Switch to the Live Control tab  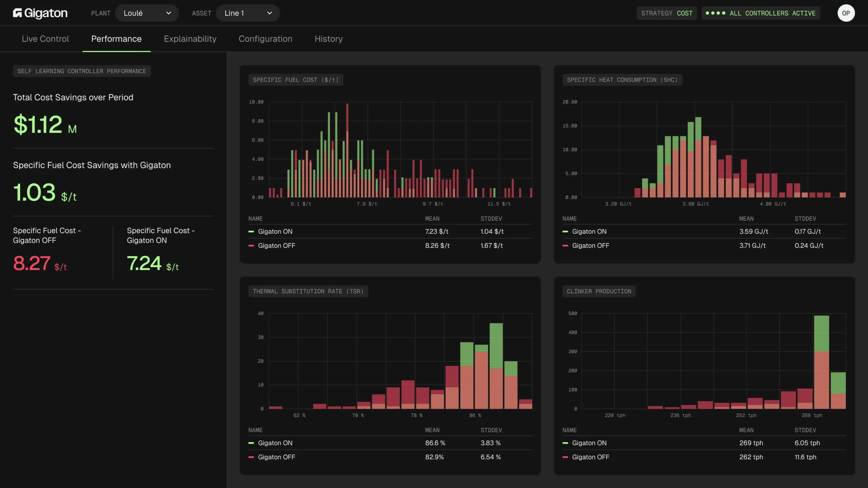(x=45, y=39)
